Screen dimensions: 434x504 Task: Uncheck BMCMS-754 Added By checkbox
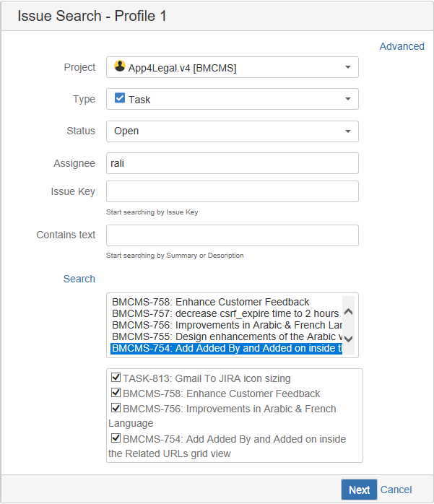pyautogui.click(x=116, y=438)
